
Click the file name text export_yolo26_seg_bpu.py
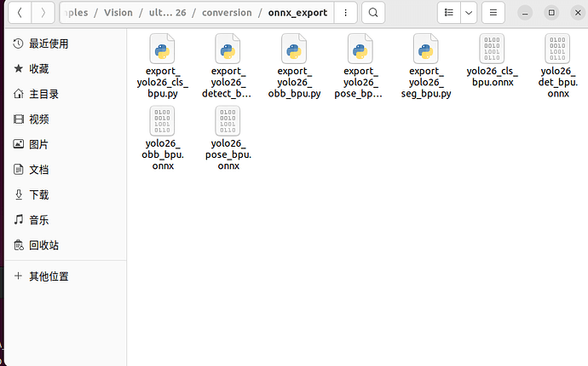coord(425,82)
